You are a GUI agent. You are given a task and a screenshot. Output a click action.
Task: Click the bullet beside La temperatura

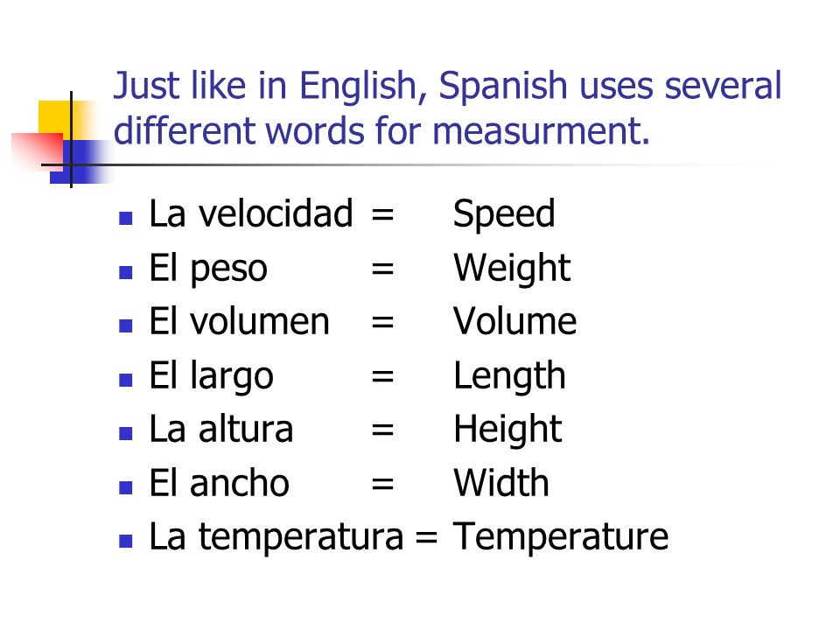pyautogui.click(x=126, y=541)
